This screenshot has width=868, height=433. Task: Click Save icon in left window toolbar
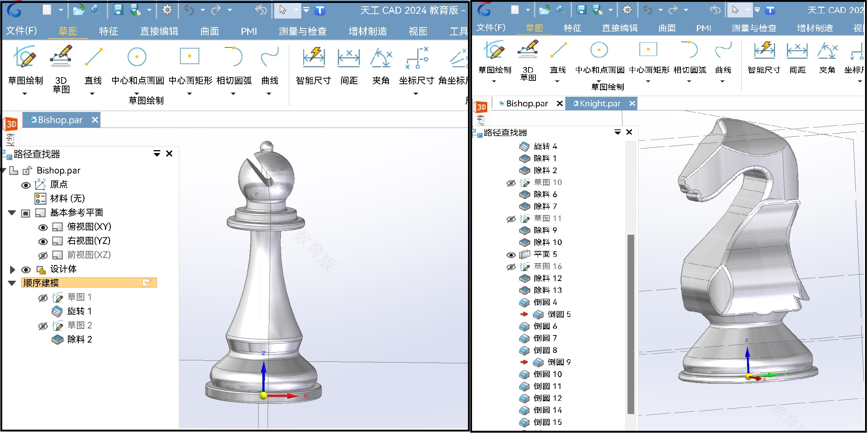point(118,10)
